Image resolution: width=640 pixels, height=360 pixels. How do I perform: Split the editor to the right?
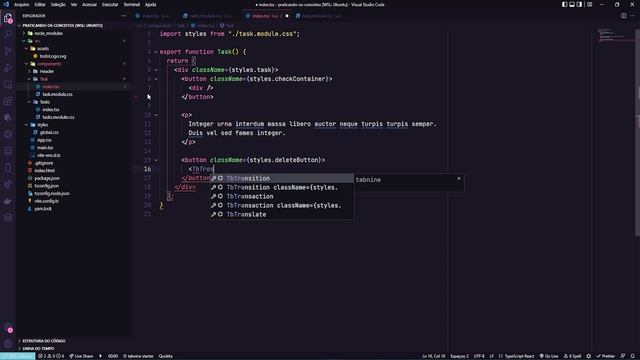pos(624,16)
